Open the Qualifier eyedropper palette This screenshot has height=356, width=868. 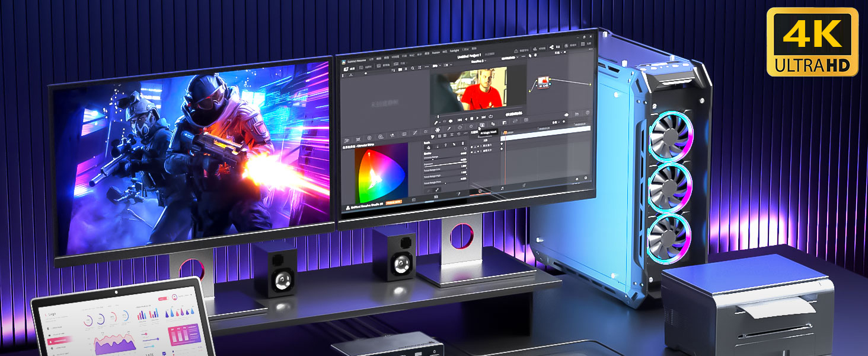[x=449, y=128]
